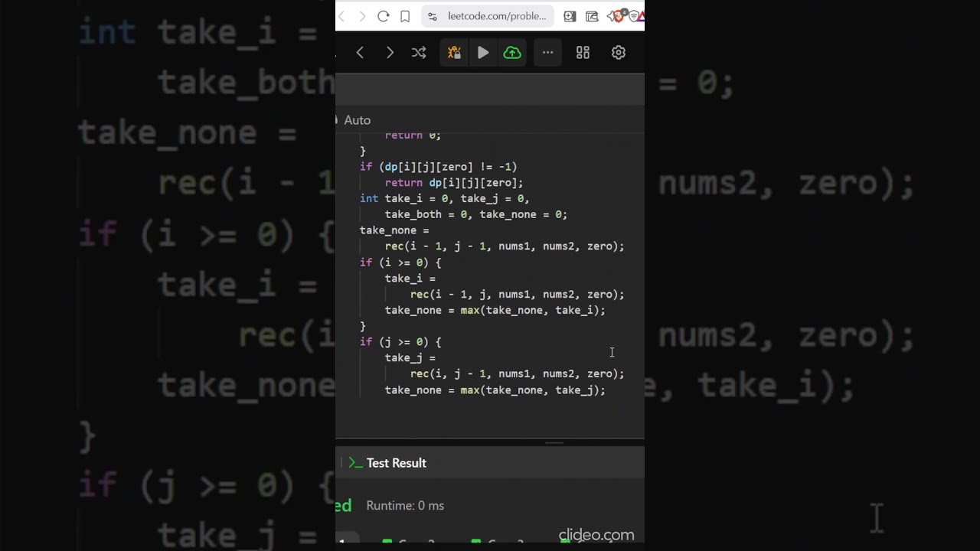
Task: Open the Test Result tab
Action: (x=396, y=462)
